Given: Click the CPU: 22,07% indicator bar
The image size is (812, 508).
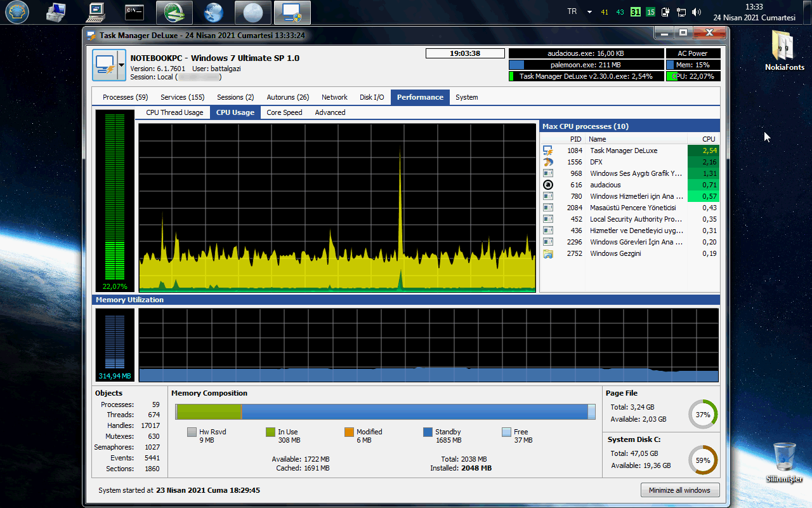Looking at the screenshot, I should coord(693,76).
